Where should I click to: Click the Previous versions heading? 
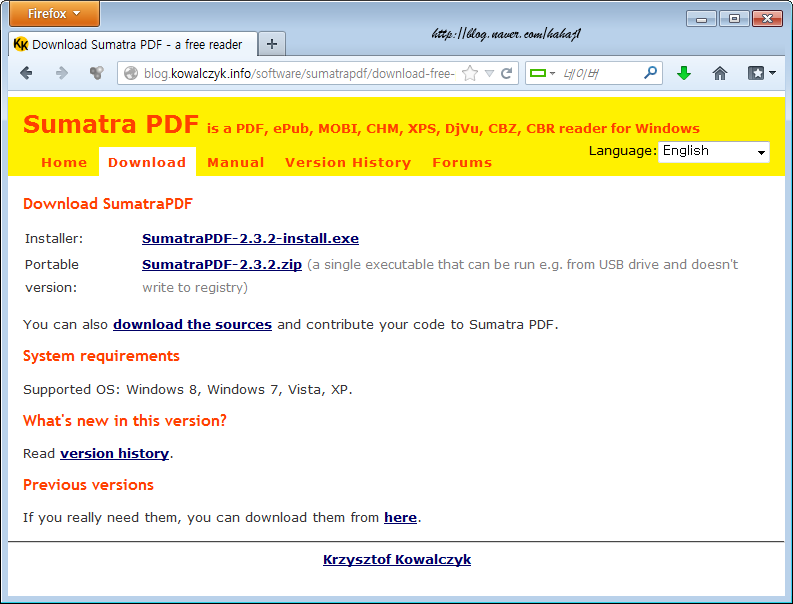[88, 485]
